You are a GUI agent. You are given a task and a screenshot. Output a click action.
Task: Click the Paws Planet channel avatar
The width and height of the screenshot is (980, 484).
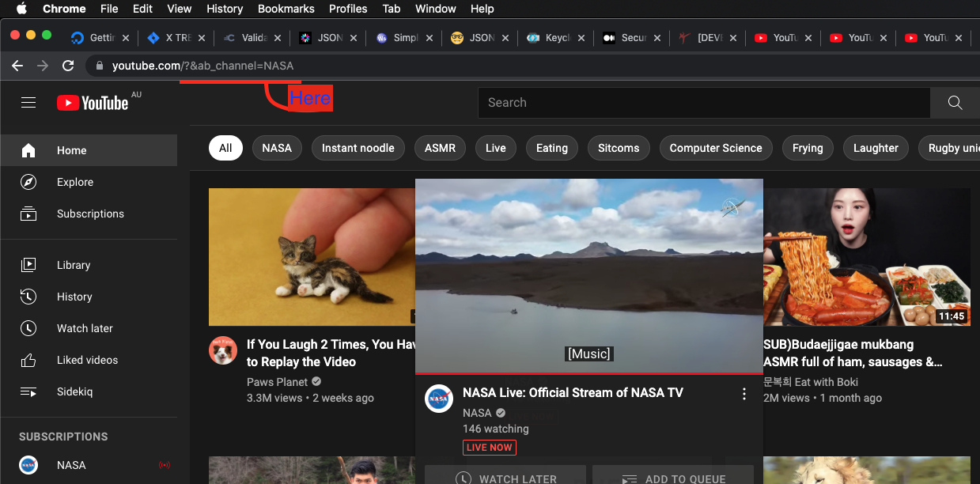pyautogui.click(x=223, y=350)
